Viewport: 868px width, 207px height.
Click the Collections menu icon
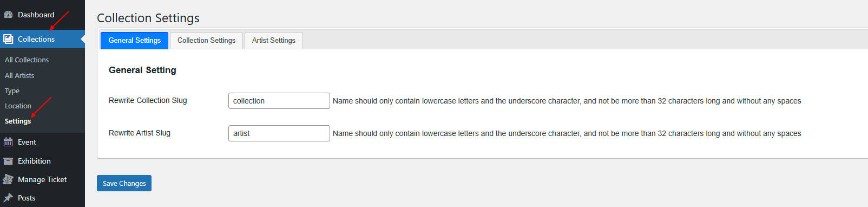[x=8, y=39]
